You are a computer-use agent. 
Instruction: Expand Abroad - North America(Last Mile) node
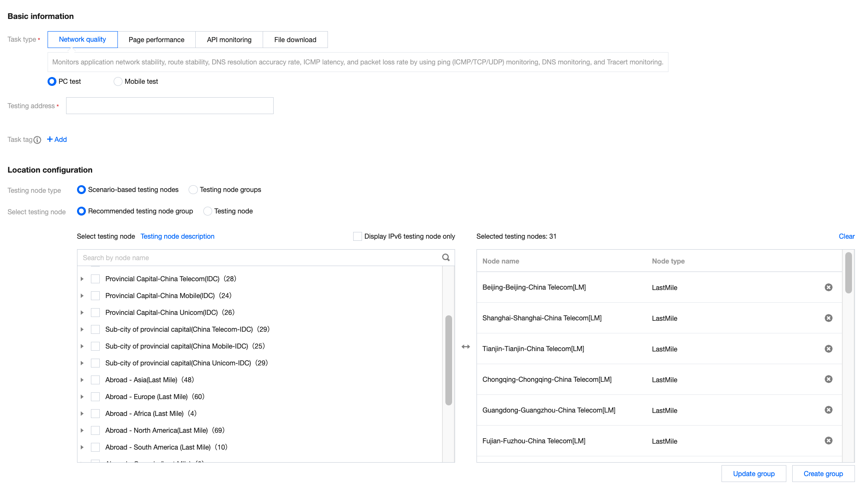pyautogui.click(x=82, y=430)
